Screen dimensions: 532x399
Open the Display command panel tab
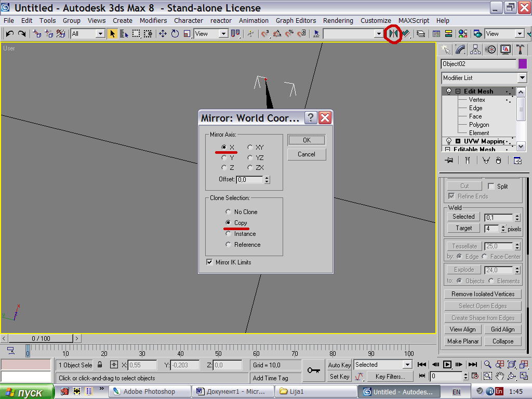coord(505,50)
